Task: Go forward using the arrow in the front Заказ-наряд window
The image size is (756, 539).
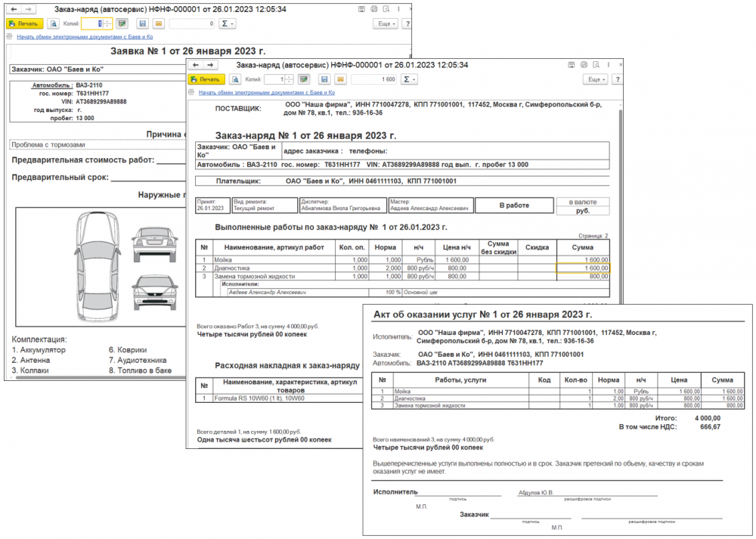Action: (x=211, y=65)
